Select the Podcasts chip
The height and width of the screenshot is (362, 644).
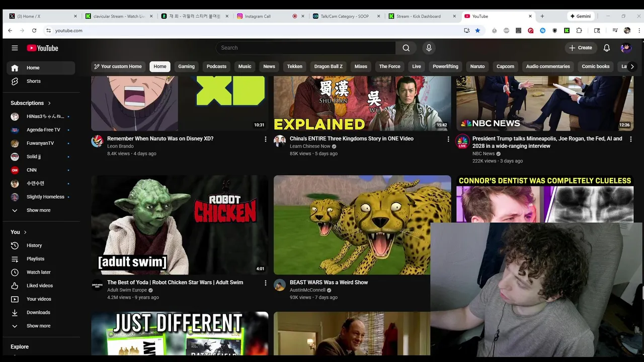click(x=216, y=66)
